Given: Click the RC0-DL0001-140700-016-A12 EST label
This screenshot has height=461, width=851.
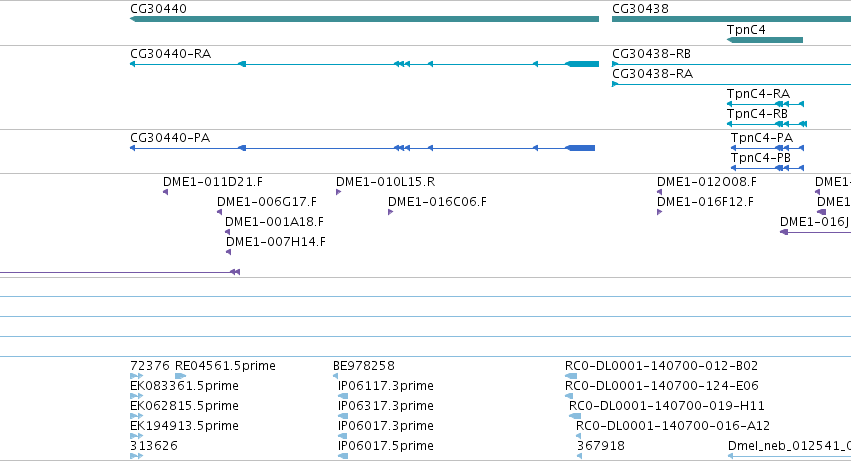Looking at the screenshot, I should click(x=673, y=426).
